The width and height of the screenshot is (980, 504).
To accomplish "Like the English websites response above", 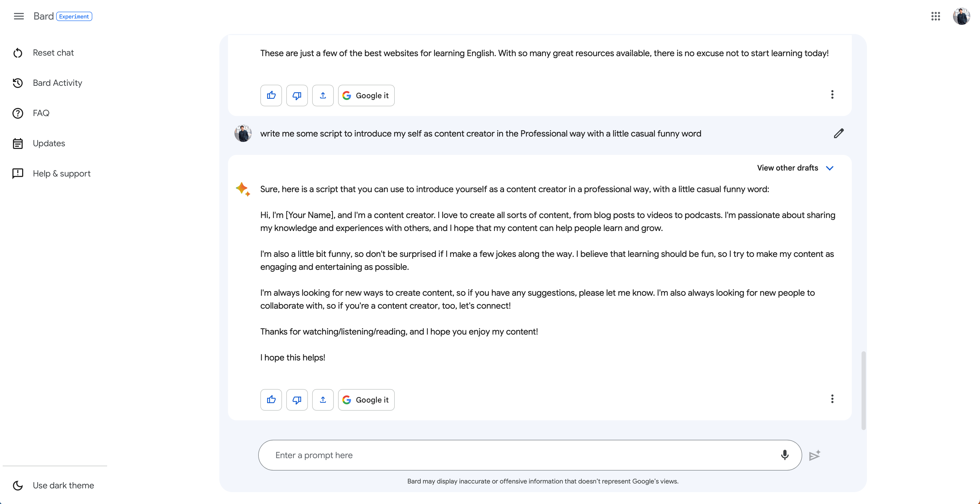I will [x=271, y=95].
